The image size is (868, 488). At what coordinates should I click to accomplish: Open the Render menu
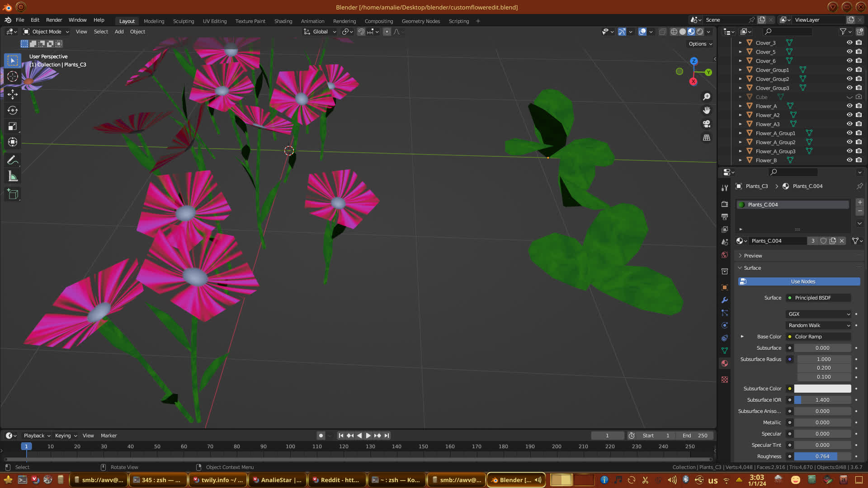click(54, 20)
